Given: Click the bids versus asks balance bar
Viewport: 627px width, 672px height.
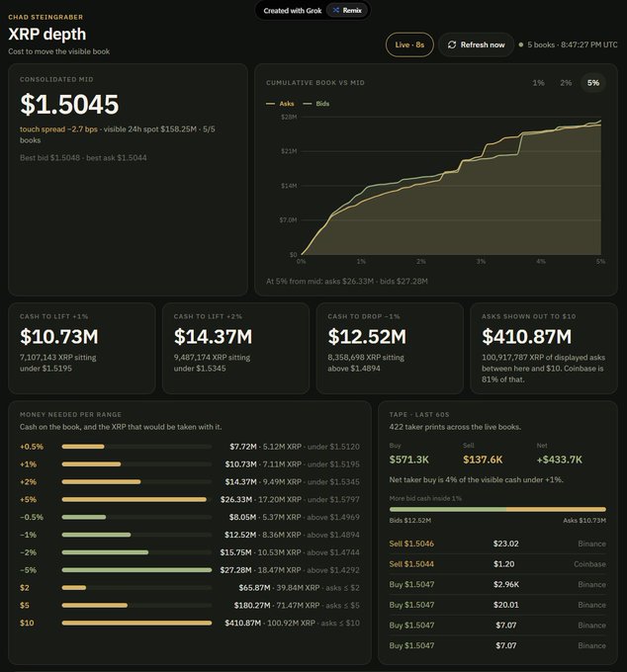Looking at the screenshot, I should tap(497, 510).
